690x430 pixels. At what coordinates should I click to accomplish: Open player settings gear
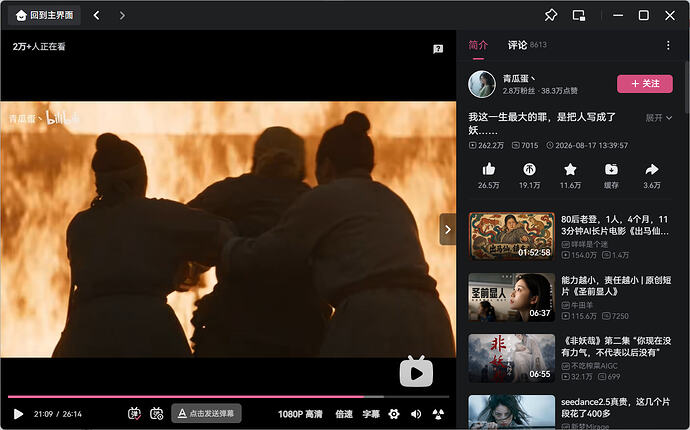click(394, 414)
